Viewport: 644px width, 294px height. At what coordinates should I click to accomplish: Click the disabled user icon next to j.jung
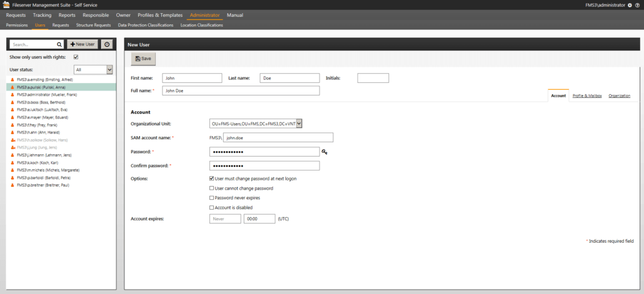point(13,147)
